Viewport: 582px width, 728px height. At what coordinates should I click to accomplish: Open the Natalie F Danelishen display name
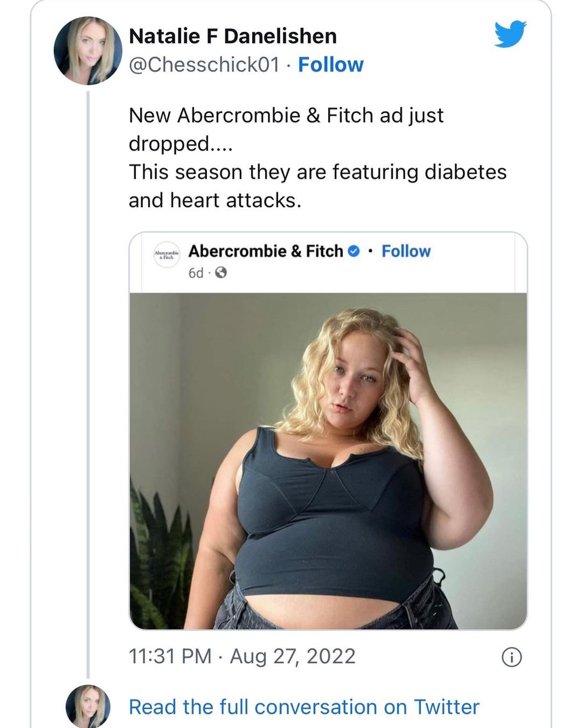[x=233, y=36]
